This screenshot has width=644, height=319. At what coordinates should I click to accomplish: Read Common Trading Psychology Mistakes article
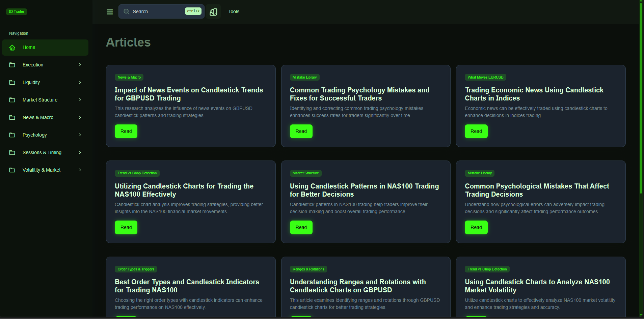pos(301,131)
